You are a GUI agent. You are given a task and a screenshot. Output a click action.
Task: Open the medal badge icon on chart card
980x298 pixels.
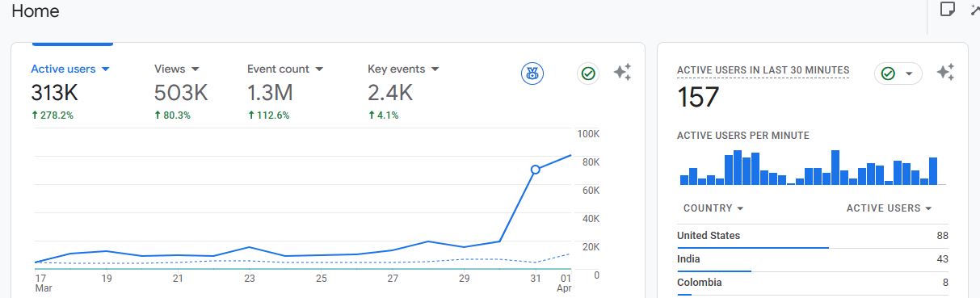coord(532,73)
